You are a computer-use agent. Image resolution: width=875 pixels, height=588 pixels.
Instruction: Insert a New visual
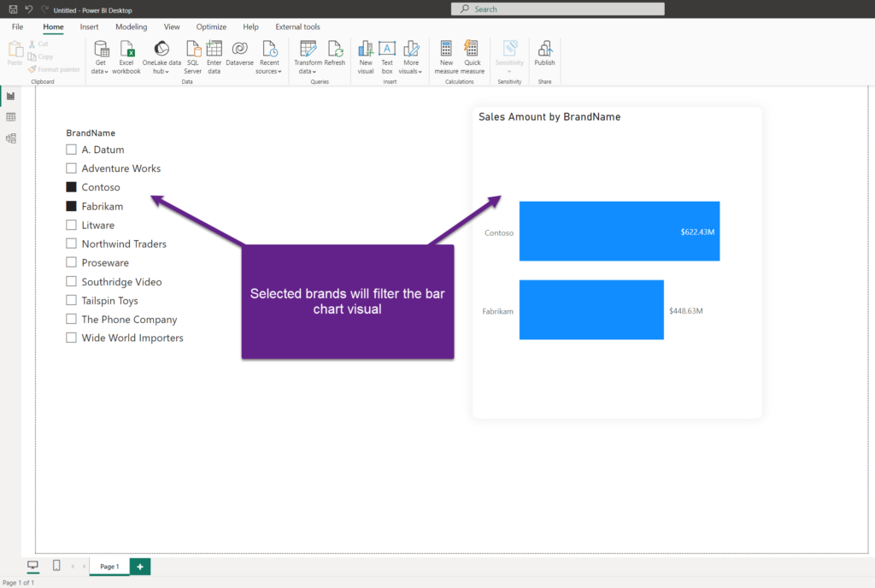[x=366, y=57]
